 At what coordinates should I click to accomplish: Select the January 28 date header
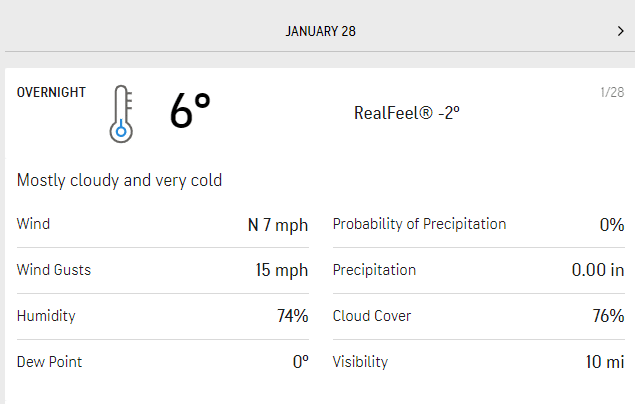(321, 31)
